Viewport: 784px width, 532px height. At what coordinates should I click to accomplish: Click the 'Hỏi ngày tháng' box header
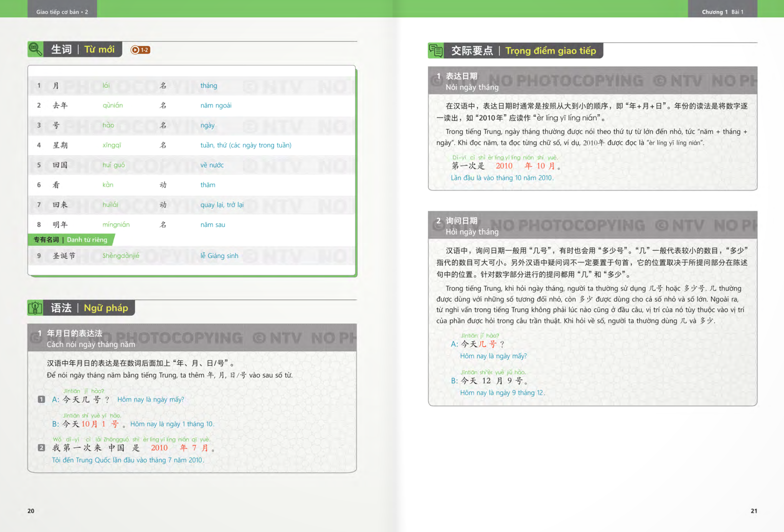(x=472, y=232)
